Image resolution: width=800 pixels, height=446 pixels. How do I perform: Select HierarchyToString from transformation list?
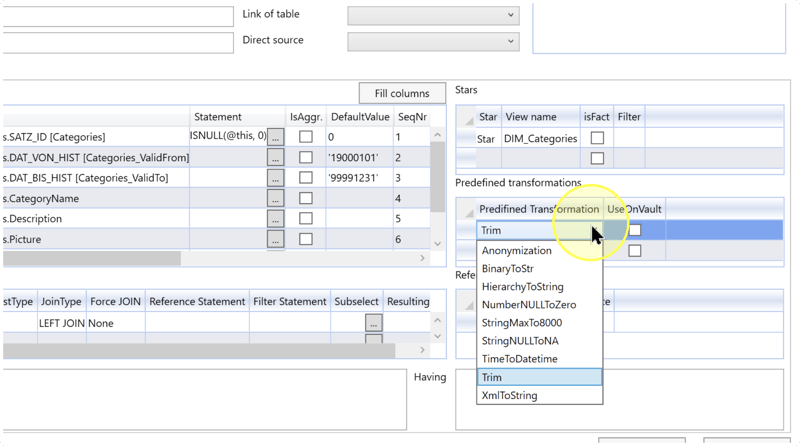click(x=539, y=287)
